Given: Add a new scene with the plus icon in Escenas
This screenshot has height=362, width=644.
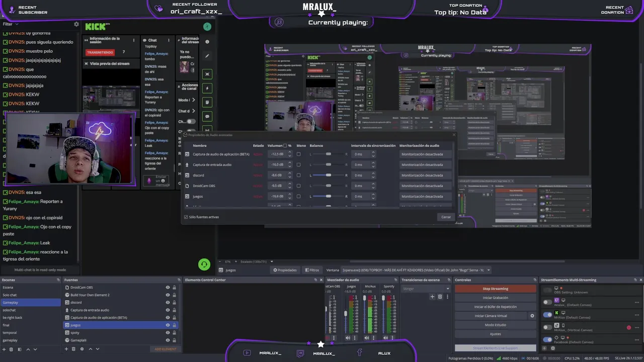Looking at the screenshot, I should 4,349.
